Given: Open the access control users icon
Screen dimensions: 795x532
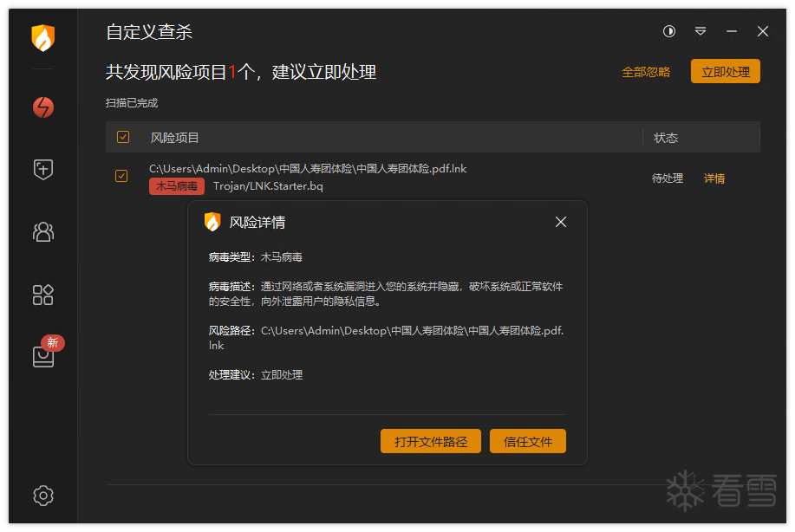Looking at the screenshot, I should coord(43,232).
